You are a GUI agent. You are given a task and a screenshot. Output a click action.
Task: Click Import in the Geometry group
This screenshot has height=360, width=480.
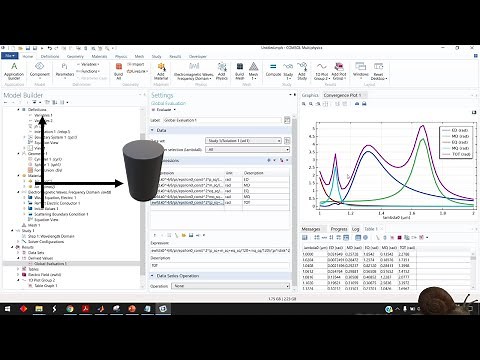(136, 64)
